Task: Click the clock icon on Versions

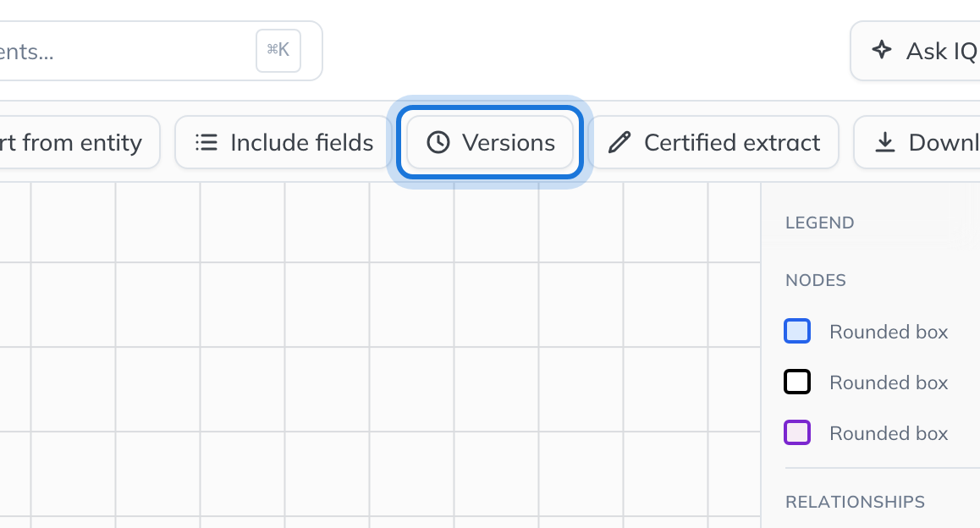Action: 438,142
